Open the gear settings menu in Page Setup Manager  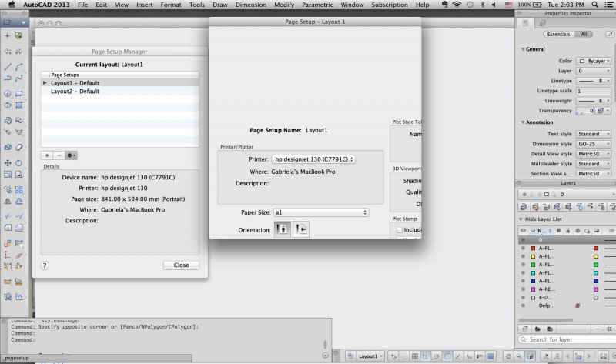pos(71,155)
